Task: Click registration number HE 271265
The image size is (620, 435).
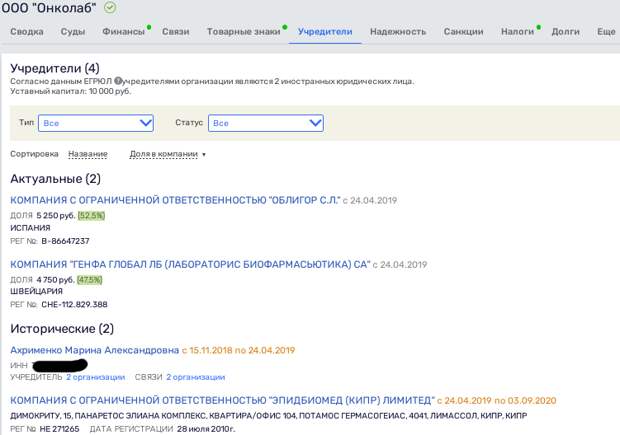Action: click(59, 429)
